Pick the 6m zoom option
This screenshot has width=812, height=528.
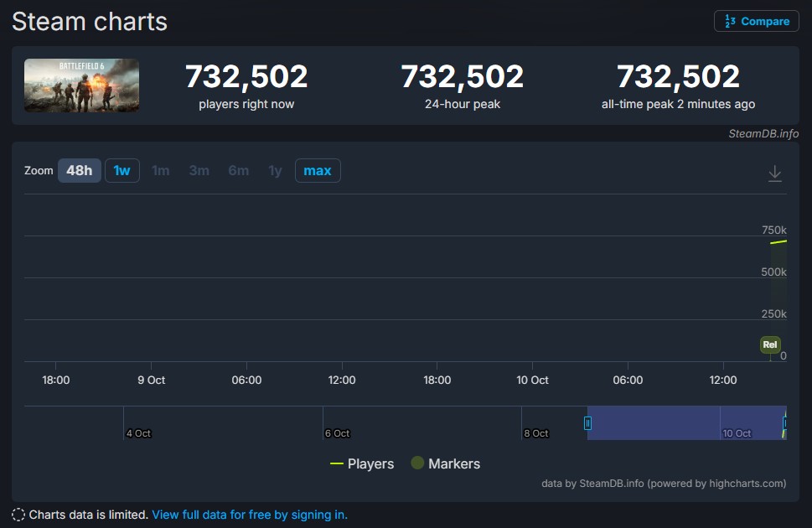click(x=238, y=171)
